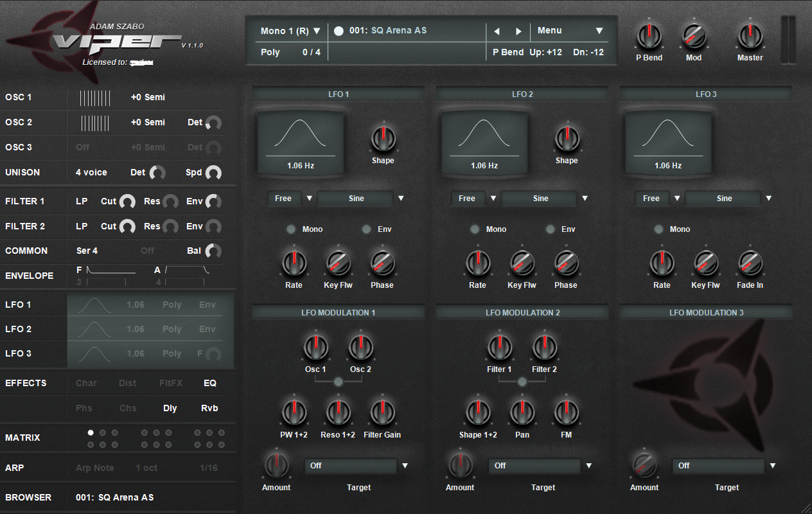Select the first matrix slot dot
Viewport: 812px width, 514px height.
(91, 433)
